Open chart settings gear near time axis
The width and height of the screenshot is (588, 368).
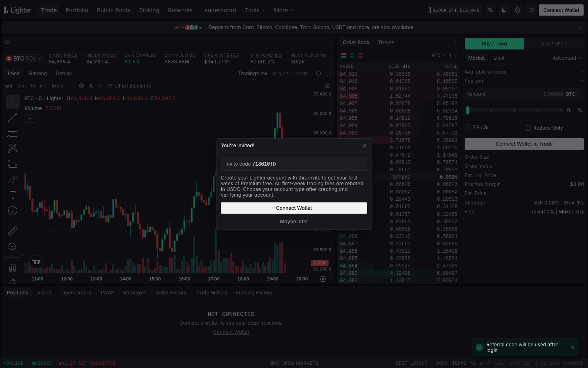coord(323,279)
